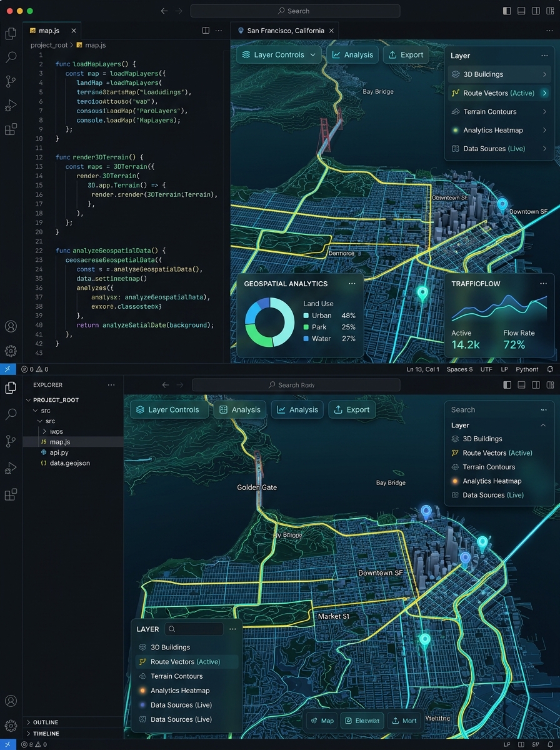The image size is (560, 750).
Task: Open Manage gear in upper window activity bar
Action: pyautogui.click(x=11, y=351)
